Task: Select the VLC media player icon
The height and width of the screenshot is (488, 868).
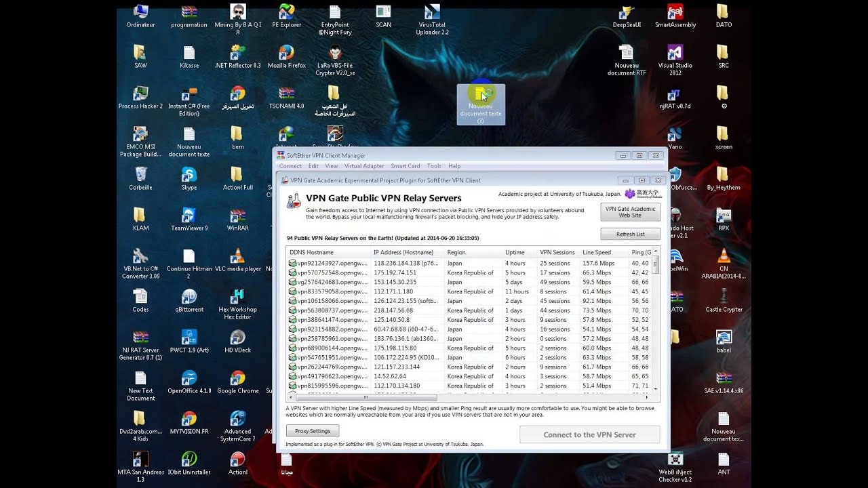Action: click(237, 260)
